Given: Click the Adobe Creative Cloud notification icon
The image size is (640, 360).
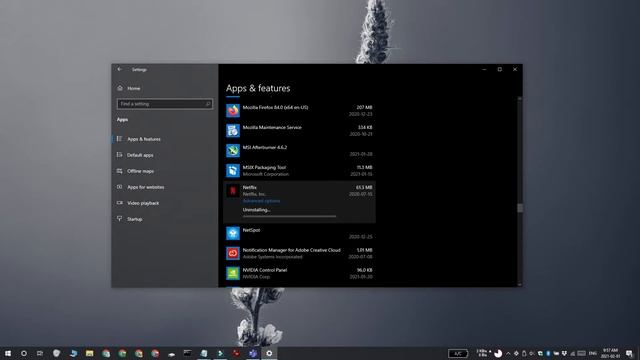Looking at the screenshot, I should (x=233, y=253).
